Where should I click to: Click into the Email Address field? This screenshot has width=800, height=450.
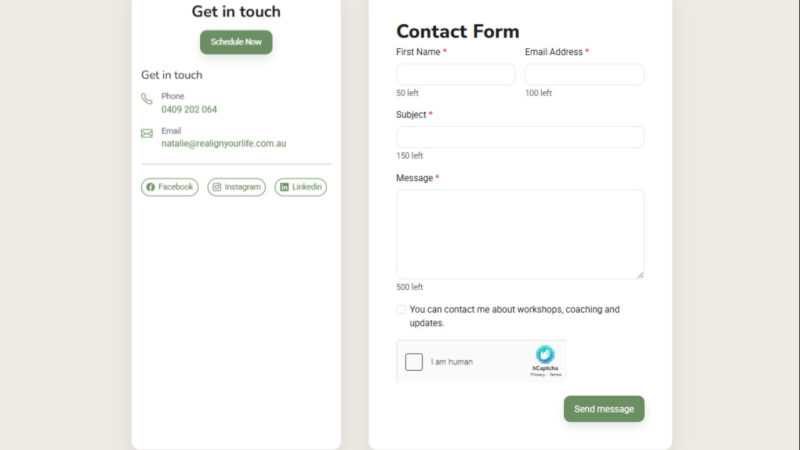(x=584, y=75)
